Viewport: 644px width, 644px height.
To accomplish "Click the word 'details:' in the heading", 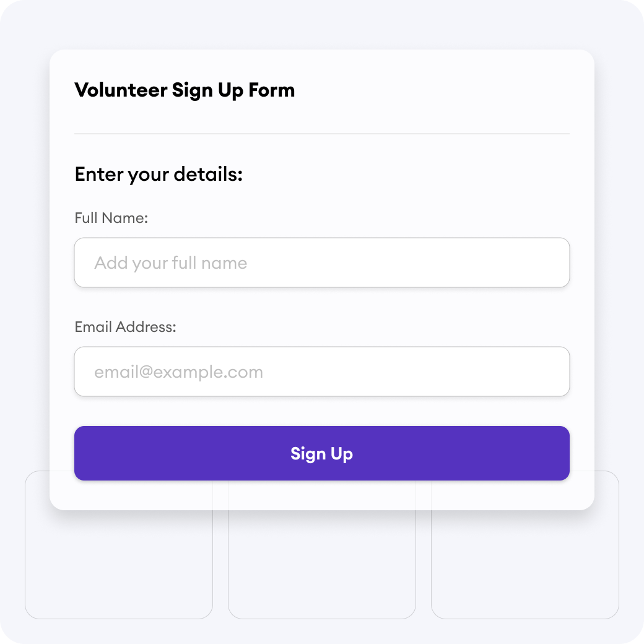I will [208, 174].
